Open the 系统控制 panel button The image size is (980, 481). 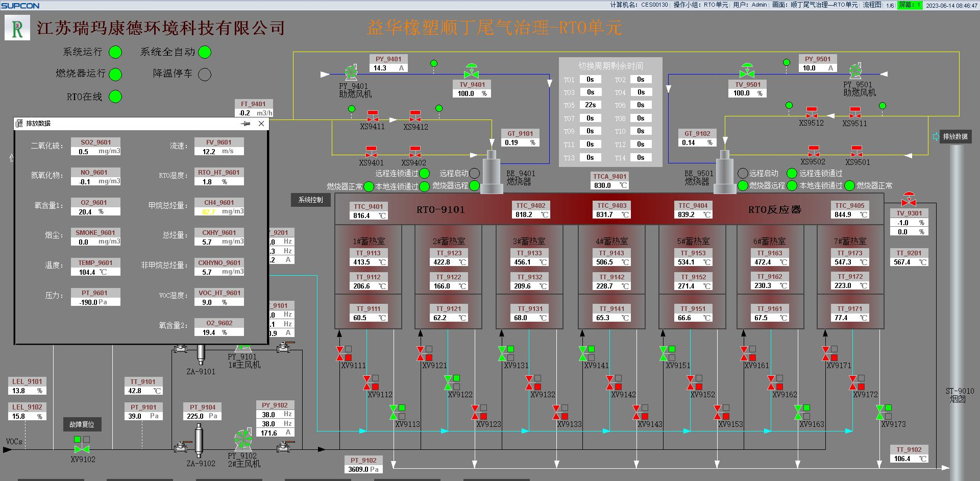(x=311, y=200)
